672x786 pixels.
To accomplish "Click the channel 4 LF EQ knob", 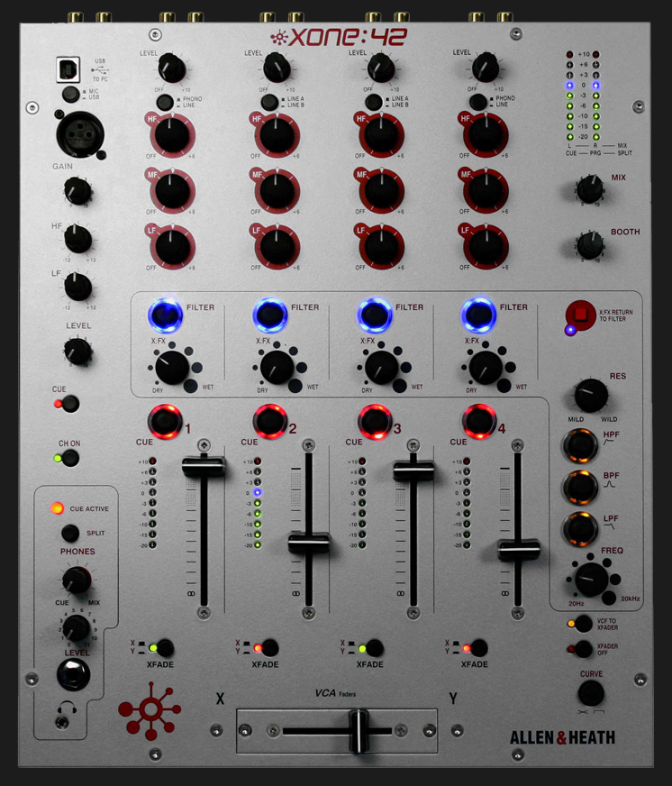I will click(x=486, y=247).
